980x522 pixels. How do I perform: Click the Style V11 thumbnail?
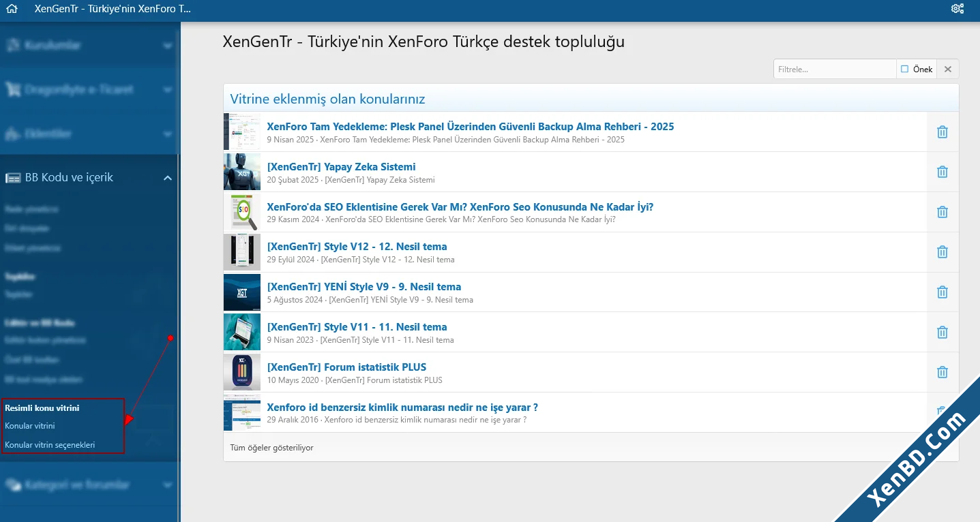(x=242, y=333)
